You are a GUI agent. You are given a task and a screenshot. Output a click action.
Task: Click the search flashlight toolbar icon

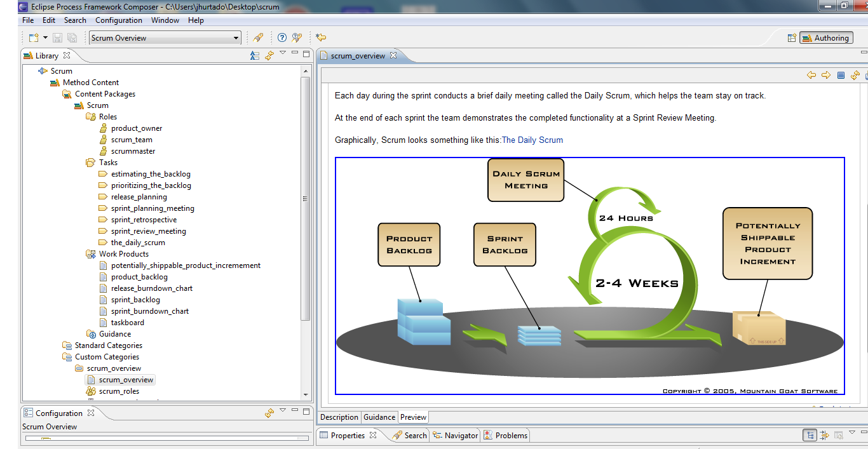[258, 38]
